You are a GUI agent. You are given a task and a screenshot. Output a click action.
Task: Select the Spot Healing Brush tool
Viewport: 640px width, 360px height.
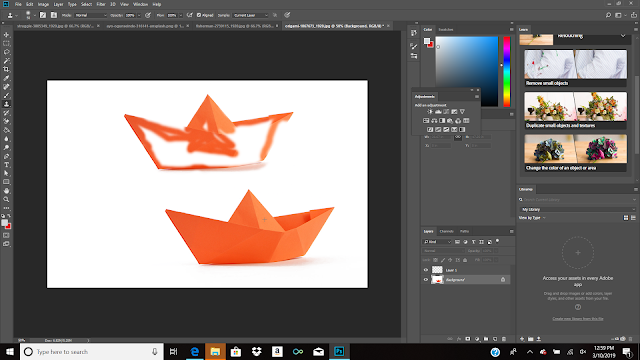coord(7,87)
